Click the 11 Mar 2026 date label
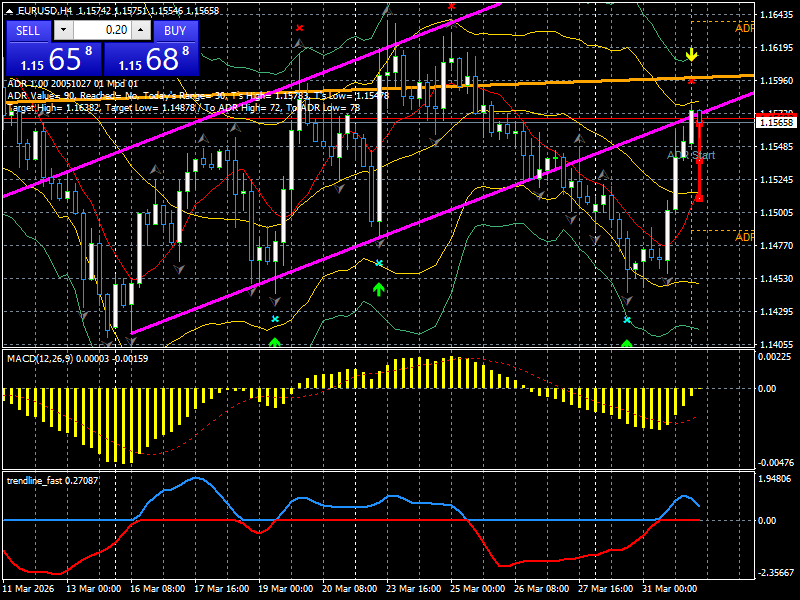The image size is (800, 600). pyautogui.click(x=28, y=588)
